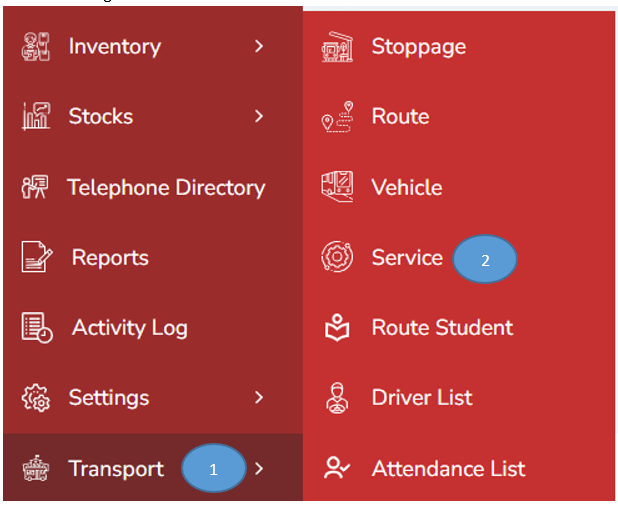The height and width of the screenshot is (506, 618).
Task: Click the Reports document pencil icon
Action: pyautogui.click(x=36, y=257)
